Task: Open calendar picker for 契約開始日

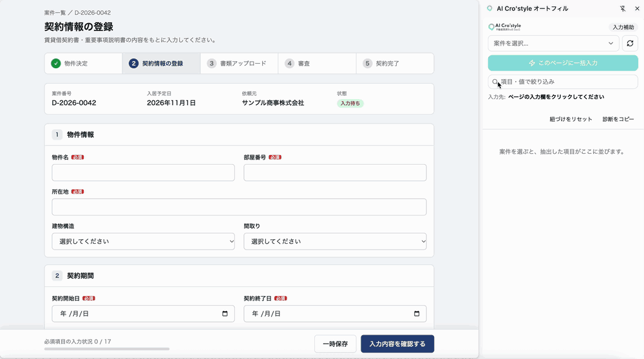Action: [x=225, y=314]
